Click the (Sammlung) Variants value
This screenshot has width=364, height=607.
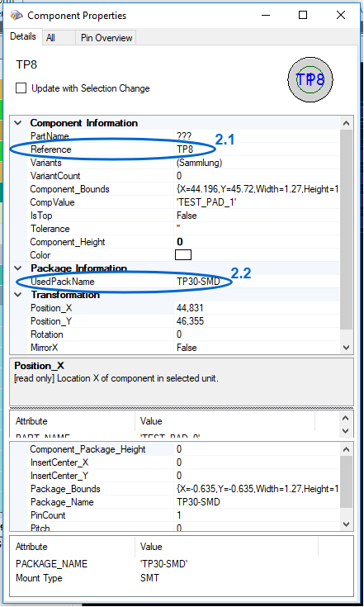point(199,163)
